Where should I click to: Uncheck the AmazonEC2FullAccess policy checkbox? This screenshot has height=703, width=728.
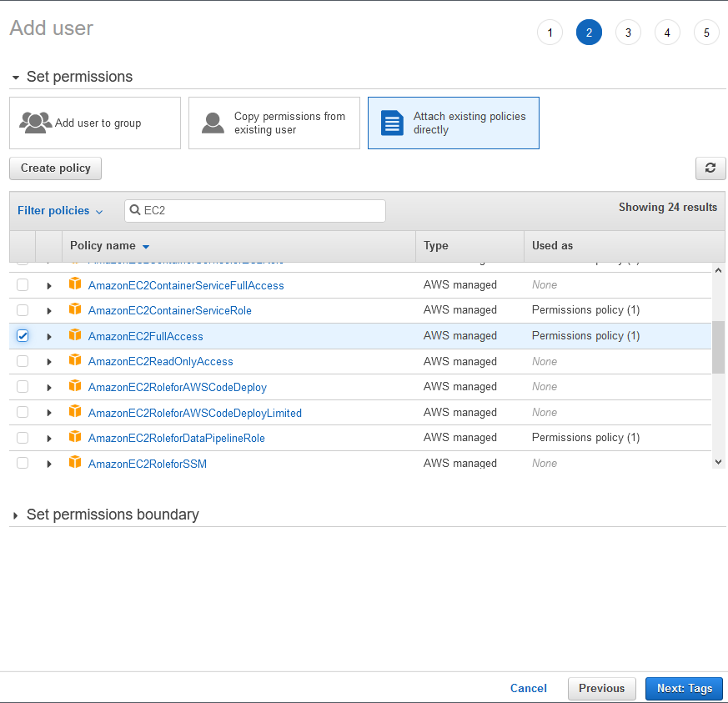point(23,336)
